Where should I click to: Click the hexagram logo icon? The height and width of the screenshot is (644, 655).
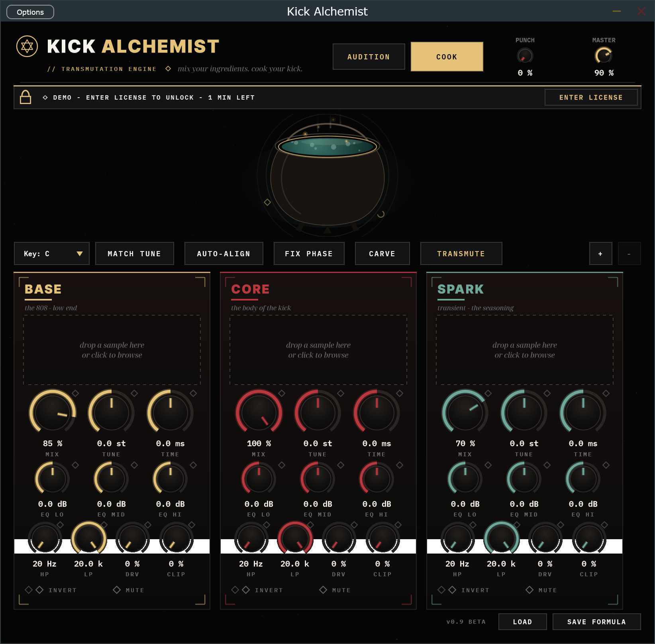click(x=27, y=46)
